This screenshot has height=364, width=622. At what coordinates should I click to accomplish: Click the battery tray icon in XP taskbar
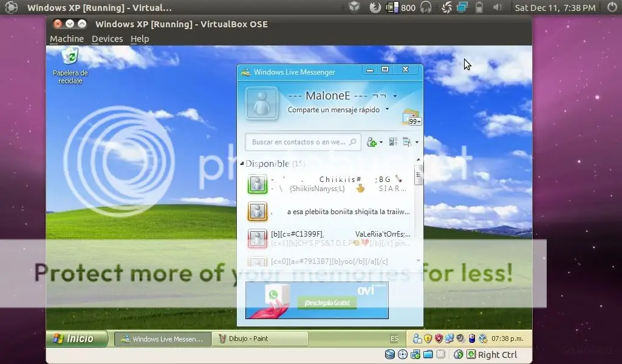[471, 339]
